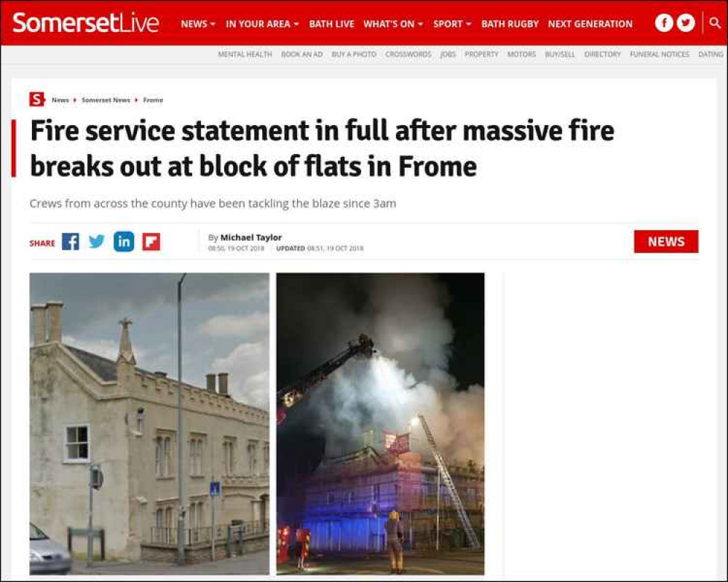Go to the Bath Rugby section
728x582 pixels.
pyautogui.click(x=510, y=24)
